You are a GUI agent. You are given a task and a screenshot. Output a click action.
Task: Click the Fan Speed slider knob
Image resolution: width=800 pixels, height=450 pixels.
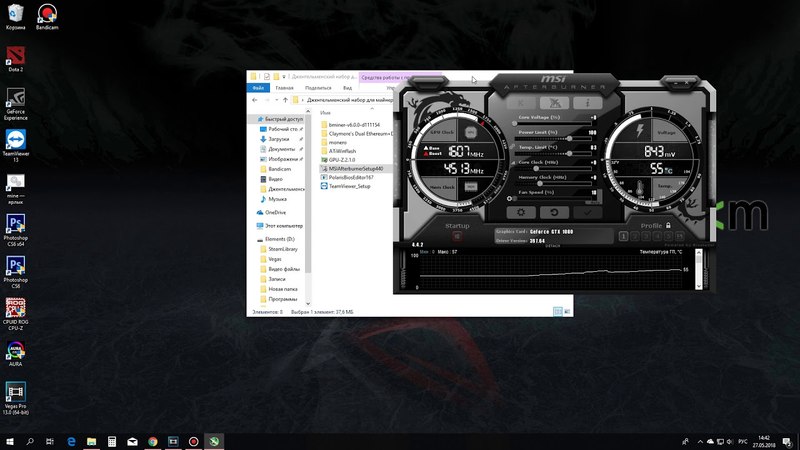pos(515,198)
